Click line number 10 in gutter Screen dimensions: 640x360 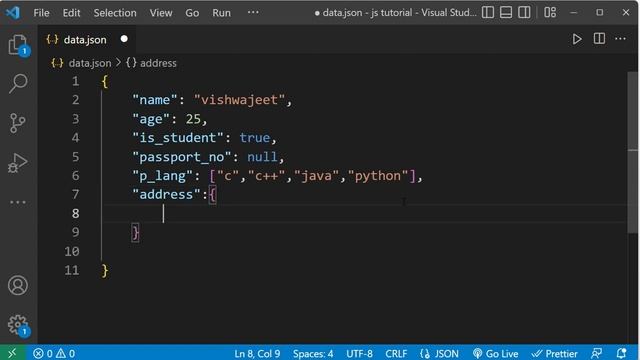point(72,251)
